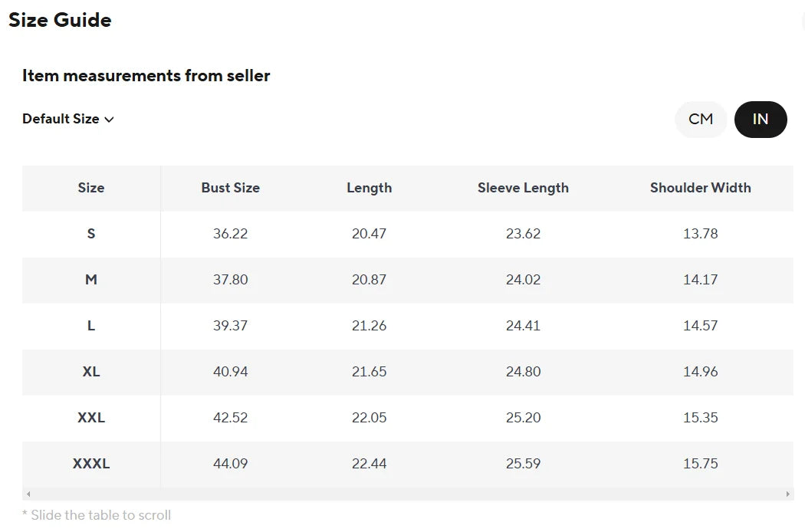Select the IN unit toggle
This screenshot has height=532, width=805.
tap(761, 119)
